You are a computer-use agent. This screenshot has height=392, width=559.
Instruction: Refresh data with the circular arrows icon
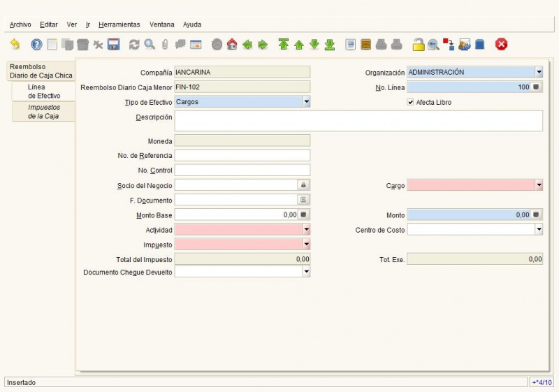point(134,45)
